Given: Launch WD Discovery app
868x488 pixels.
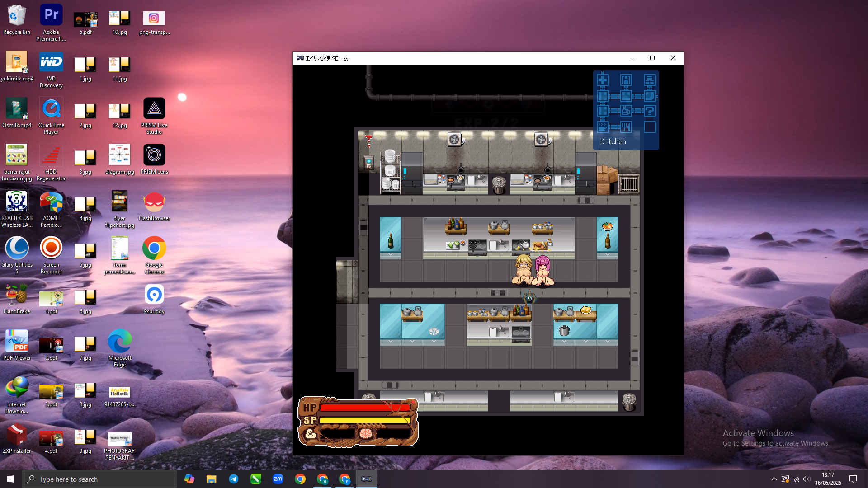Looking at the screenshot, I should pyautogui.click(x=51, y=70).
